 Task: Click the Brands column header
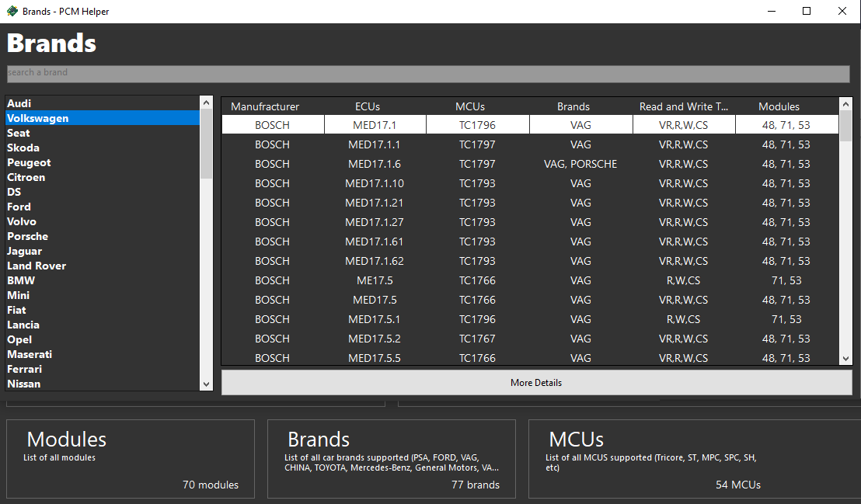573,106
